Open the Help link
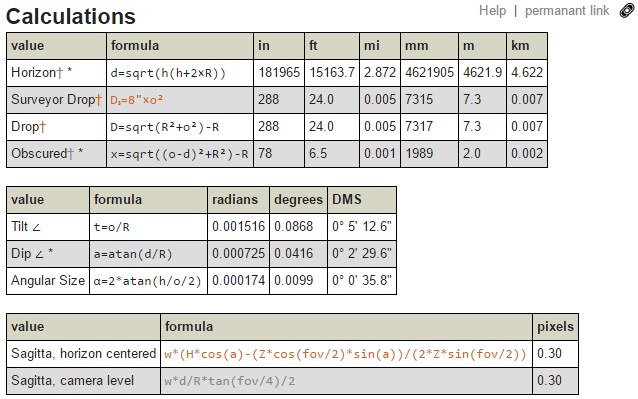This screenshot has width=638, height=399. pyautogui.click(x=492, y=11)
